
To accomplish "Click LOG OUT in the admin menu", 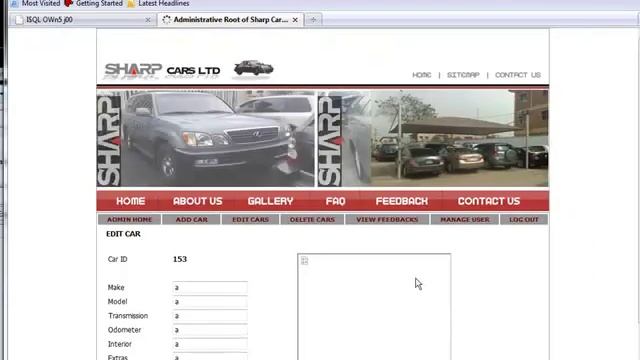I will tap(524, 220).
